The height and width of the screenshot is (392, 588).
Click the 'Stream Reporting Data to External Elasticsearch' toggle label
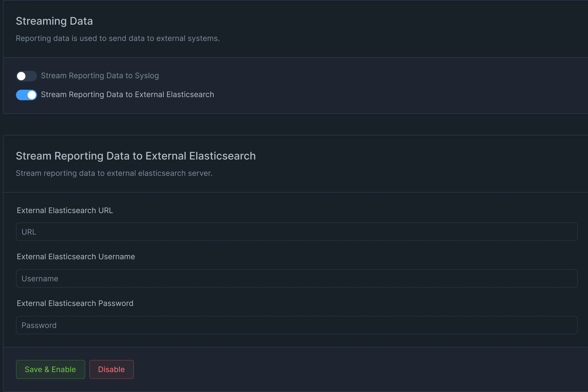coord(127,94)
